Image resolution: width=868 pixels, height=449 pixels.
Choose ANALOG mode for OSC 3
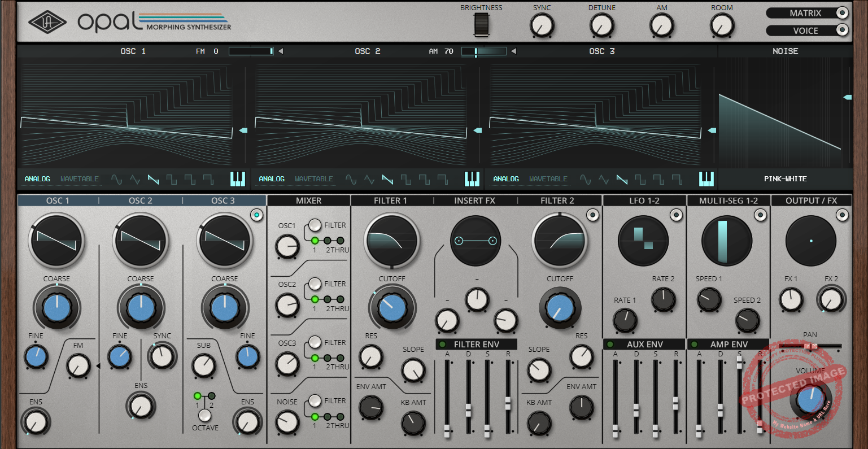pyautogui.click(x=506, y=179)
